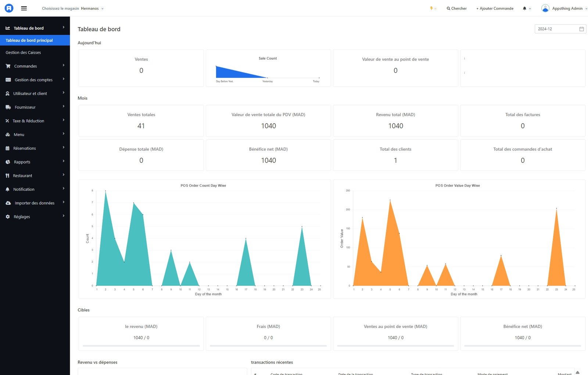This screenshot has height=375, width=588.
Task: Expand the Restaurant sidebar menu
Action: [35, 176]
